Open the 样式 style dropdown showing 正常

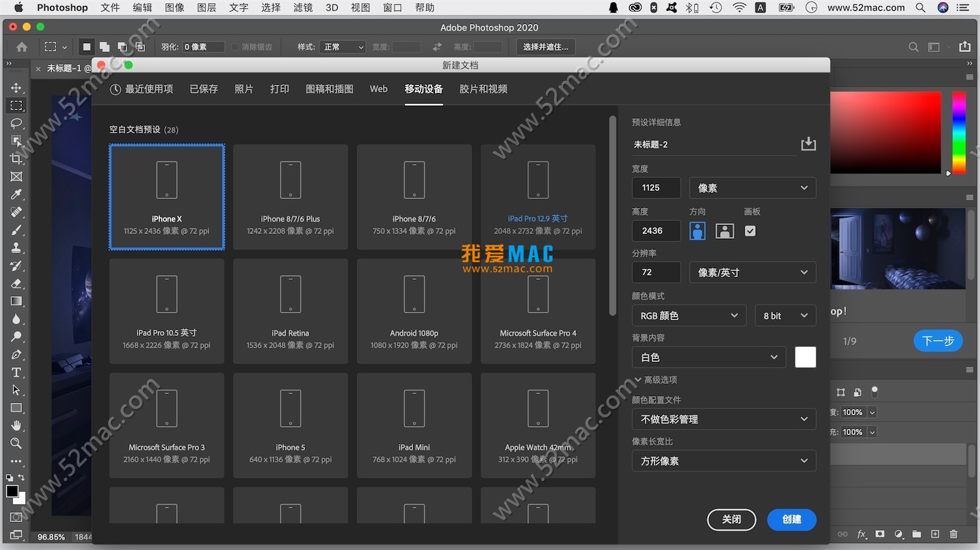point(343,47)
